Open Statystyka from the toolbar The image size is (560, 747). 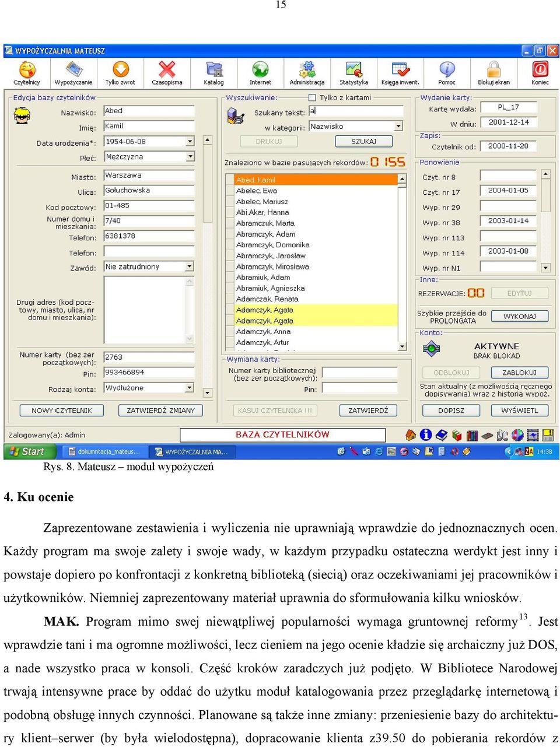pyautogui.click(x=353, y=73)
